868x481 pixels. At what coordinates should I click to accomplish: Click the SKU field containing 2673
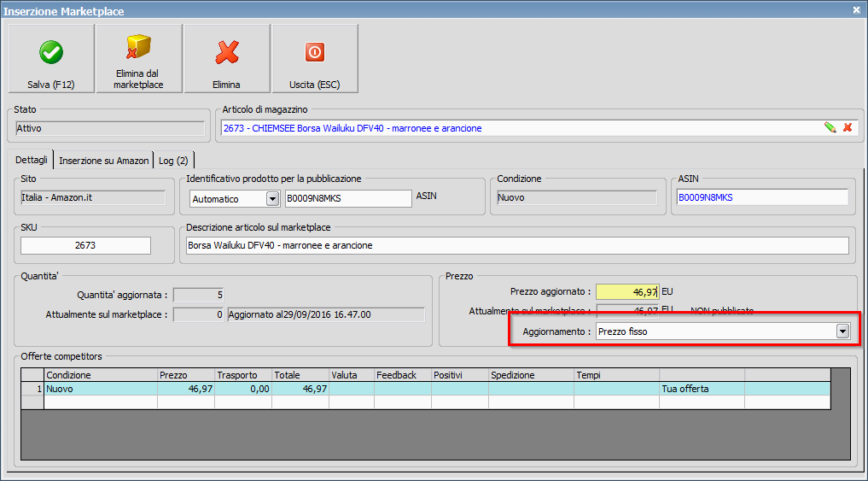[x=85, y=246]
